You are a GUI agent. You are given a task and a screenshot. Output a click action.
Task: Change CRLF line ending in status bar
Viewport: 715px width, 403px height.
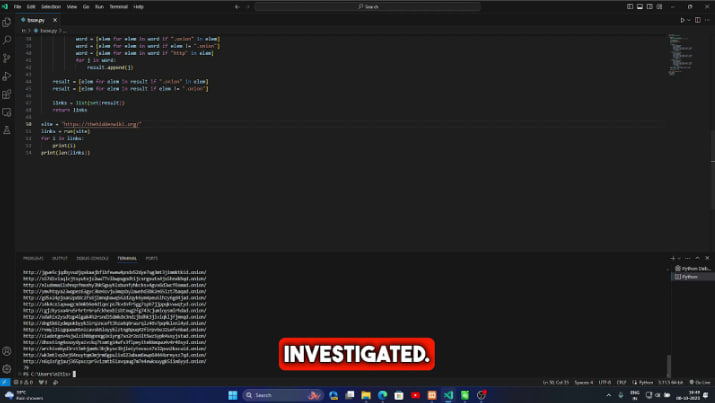click(621, 382)
